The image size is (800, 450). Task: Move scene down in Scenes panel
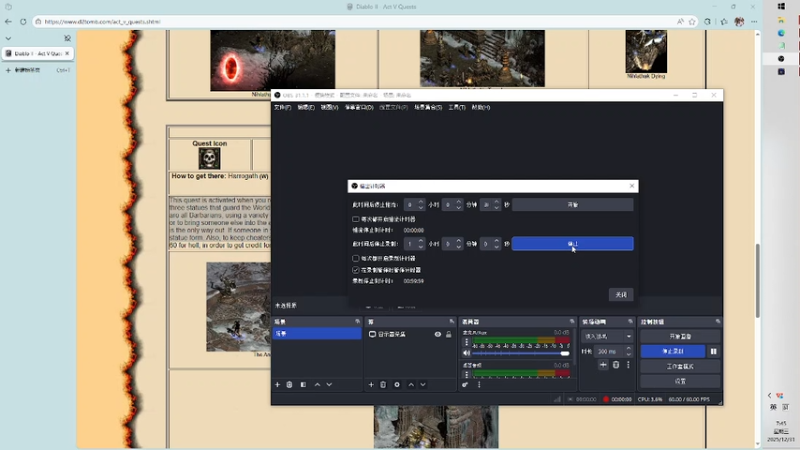[x=329, y=385]
